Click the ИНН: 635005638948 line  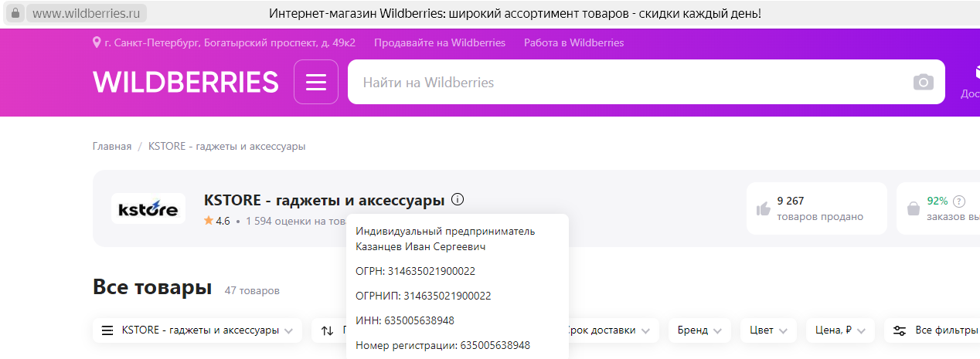pos(405,320)
